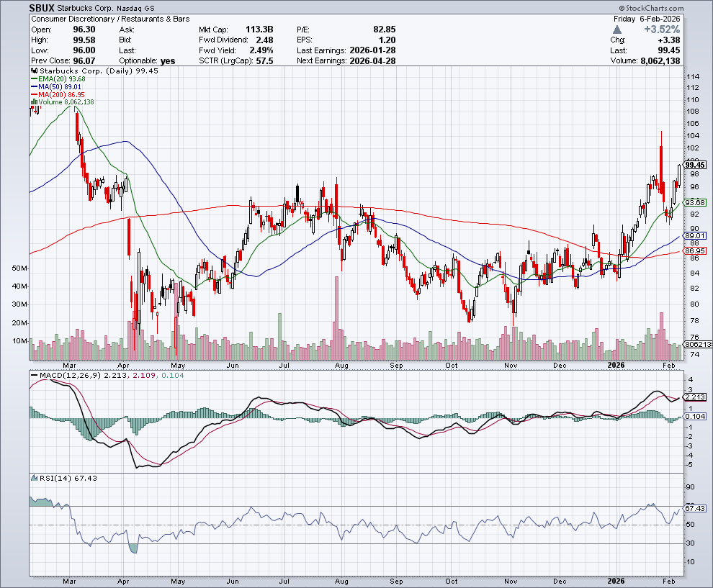
Task: Click the 89.01 MA(50) axis price tag
Action: point(695,236)
